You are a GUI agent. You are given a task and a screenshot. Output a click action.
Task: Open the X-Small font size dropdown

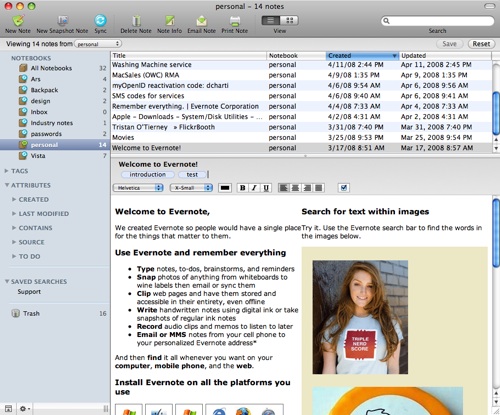tap(191, 188)
